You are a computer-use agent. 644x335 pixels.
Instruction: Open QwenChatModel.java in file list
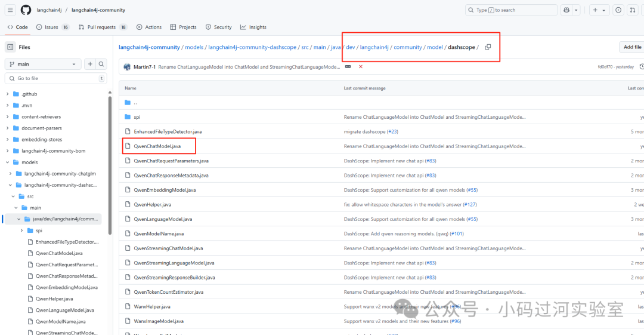(157, 146)
